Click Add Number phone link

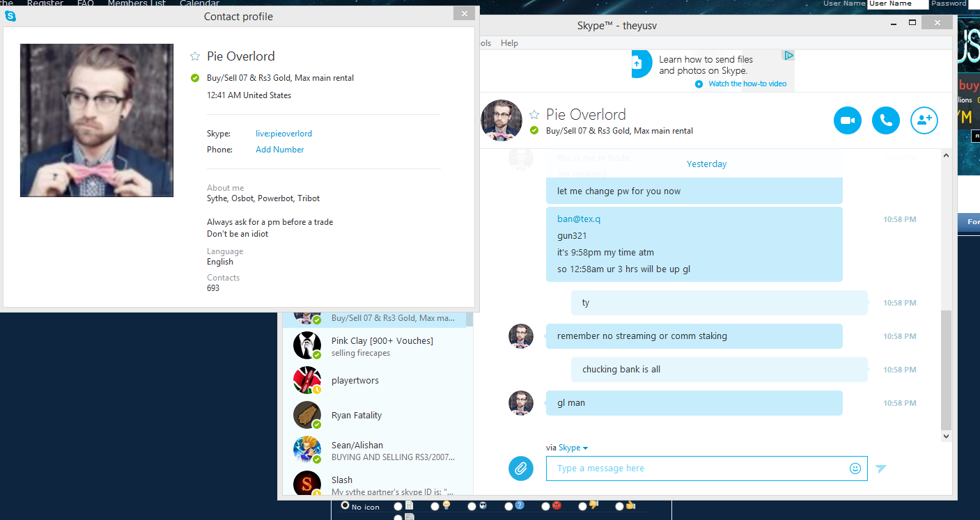tap(280, 150)
